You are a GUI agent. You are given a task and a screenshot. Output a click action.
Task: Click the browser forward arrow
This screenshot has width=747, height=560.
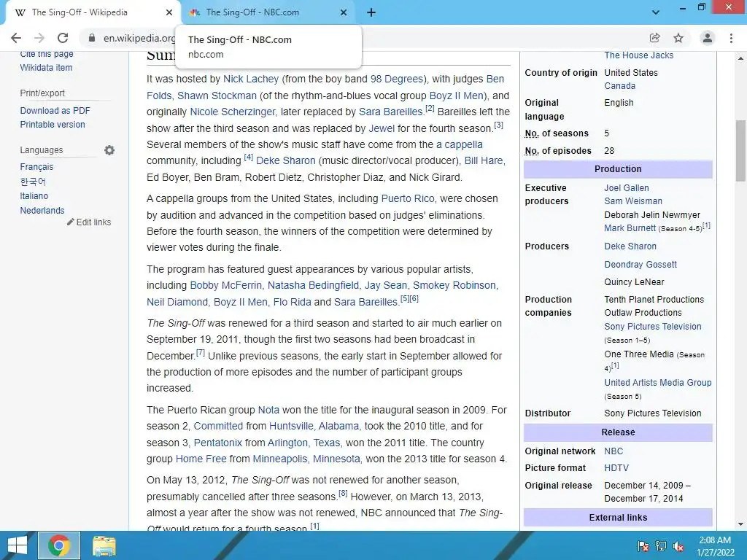click(39, 38)
